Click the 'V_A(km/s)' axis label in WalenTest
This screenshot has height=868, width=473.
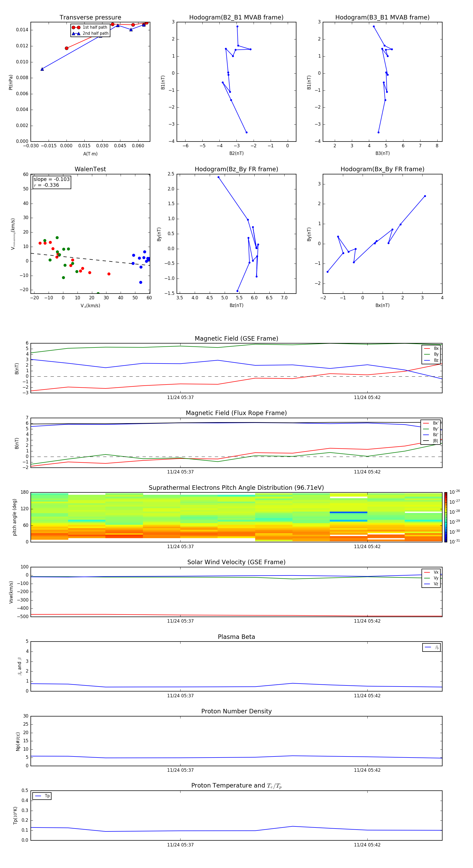(90, 306)
